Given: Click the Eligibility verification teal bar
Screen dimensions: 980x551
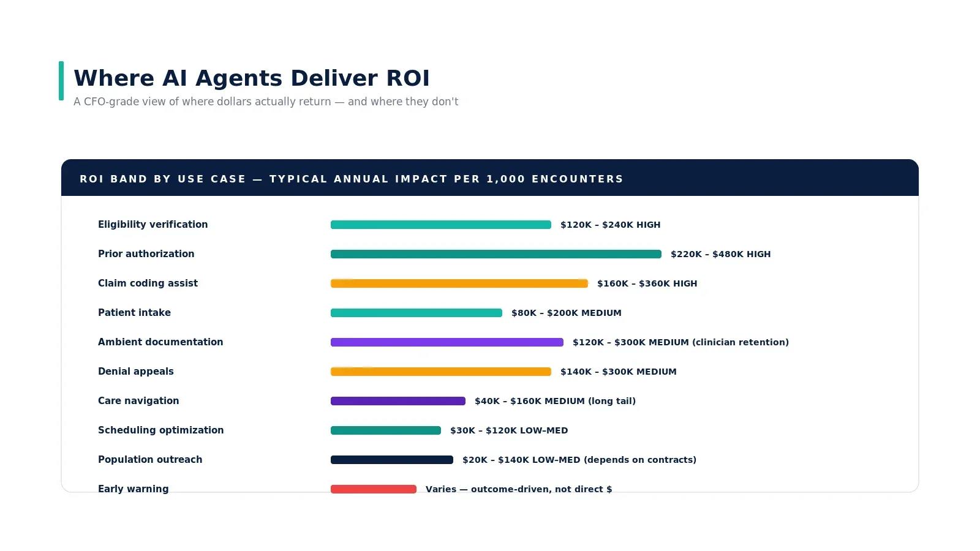Looking at the screenshot, I should coord(441,225).
